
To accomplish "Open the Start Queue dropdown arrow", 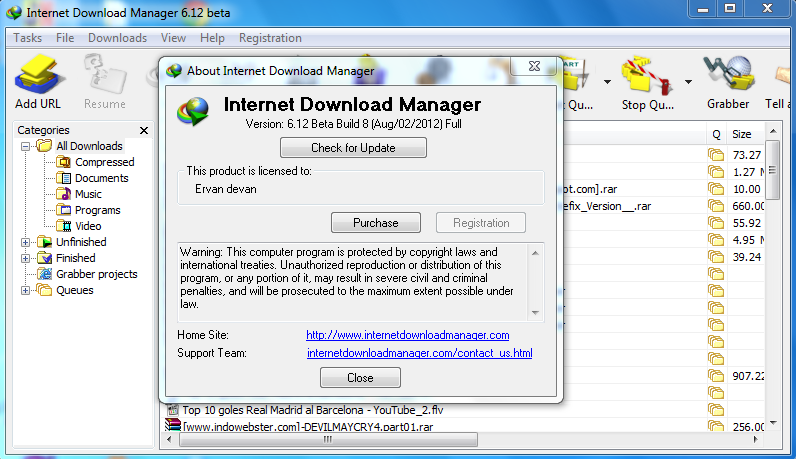I will point(607,82).
